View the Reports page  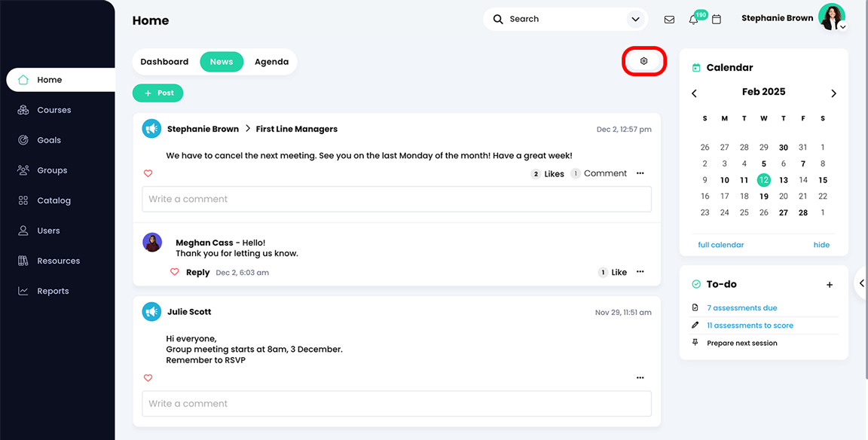[53, 290]
